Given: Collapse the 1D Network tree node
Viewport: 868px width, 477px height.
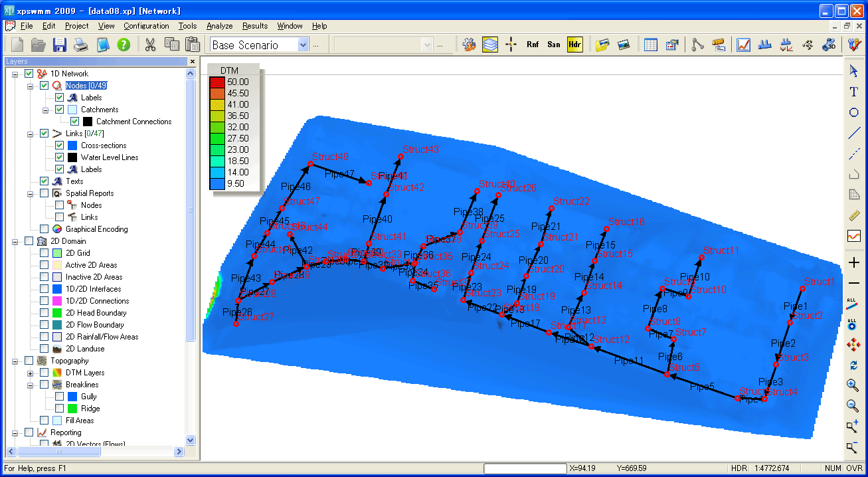Looking at the screenshot, I should [15, 74].
